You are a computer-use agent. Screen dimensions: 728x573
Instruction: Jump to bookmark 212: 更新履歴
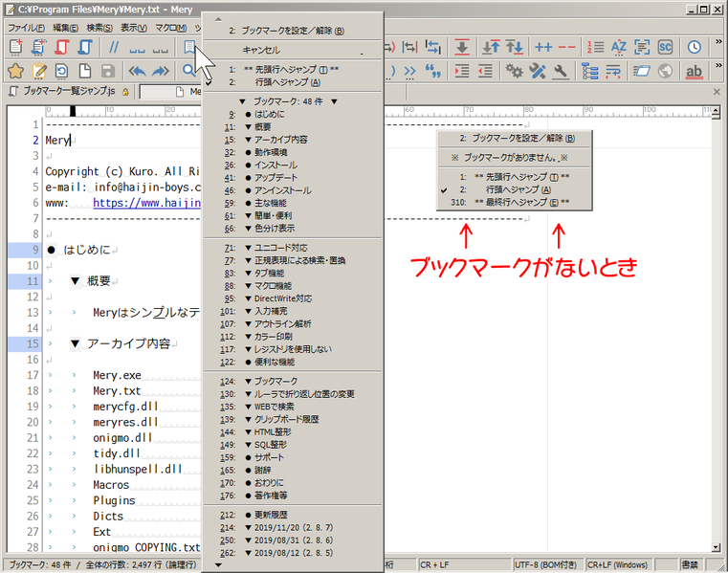(293, 515)
